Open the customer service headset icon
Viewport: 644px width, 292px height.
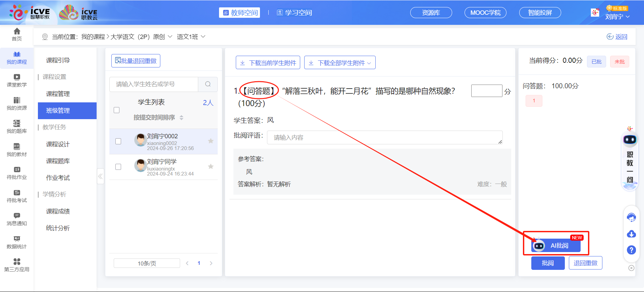click(x=631, y=217)
